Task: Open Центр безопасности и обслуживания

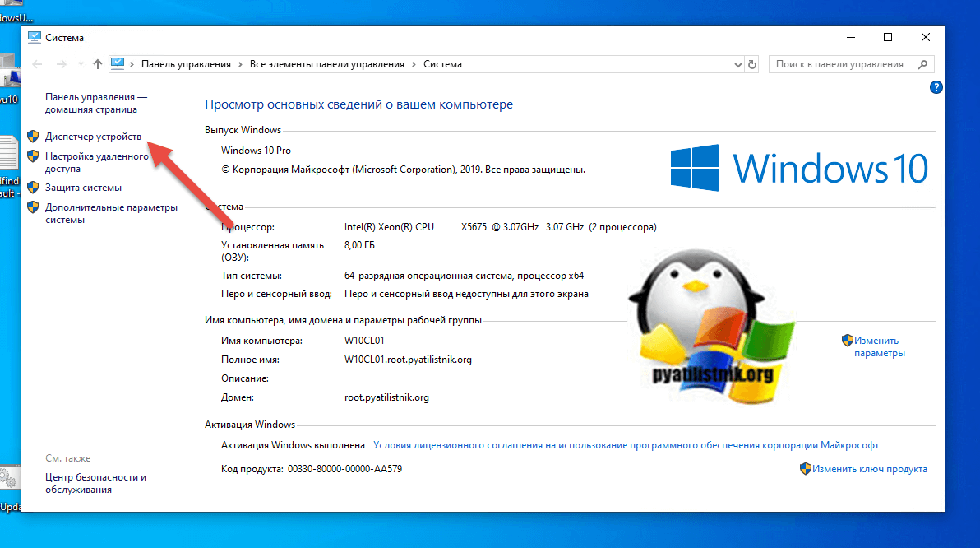Action: coord(95,483)
